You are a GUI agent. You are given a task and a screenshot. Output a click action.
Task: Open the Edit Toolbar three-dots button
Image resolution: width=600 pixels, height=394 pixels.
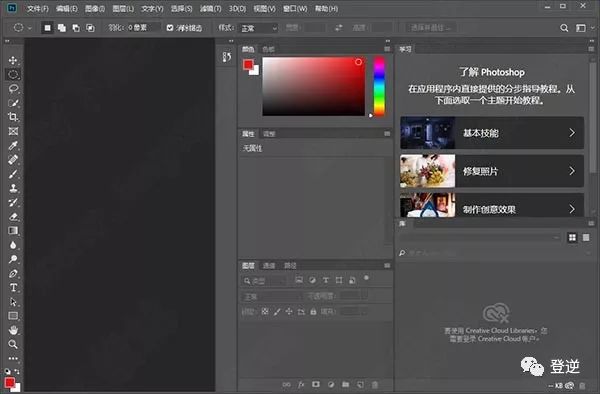13,358
